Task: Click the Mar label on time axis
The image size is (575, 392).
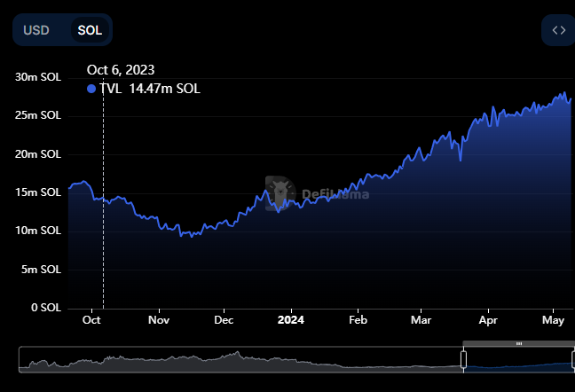Action: point(421,320)
